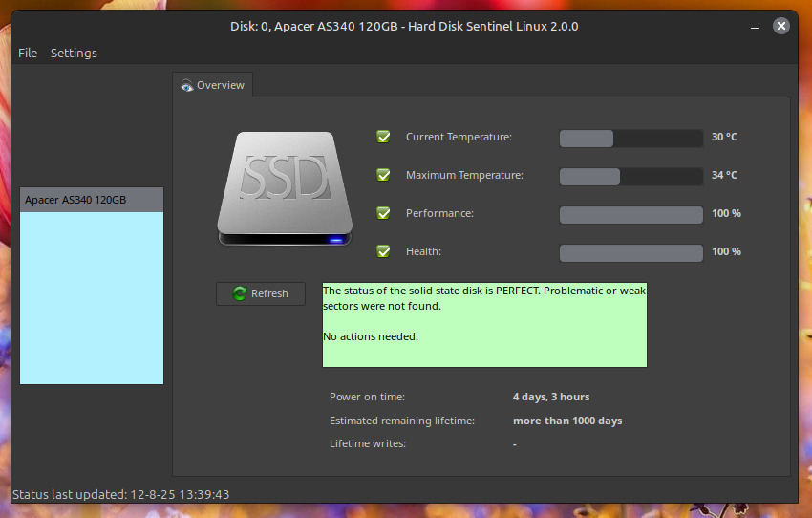
Task: Click the Current Temperature progress bar
Action: [631, 139]
